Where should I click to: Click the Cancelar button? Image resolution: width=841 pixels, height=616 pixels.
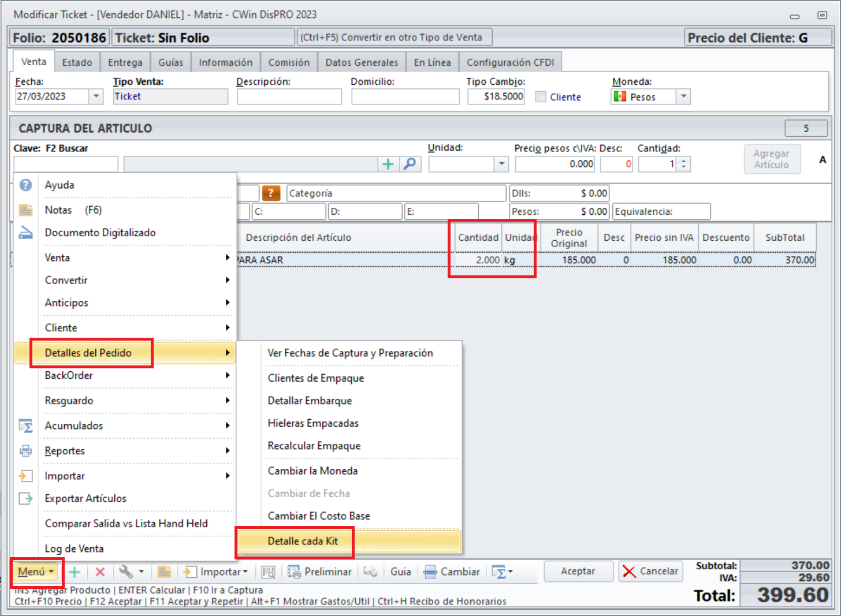click(x=650, y=571)
